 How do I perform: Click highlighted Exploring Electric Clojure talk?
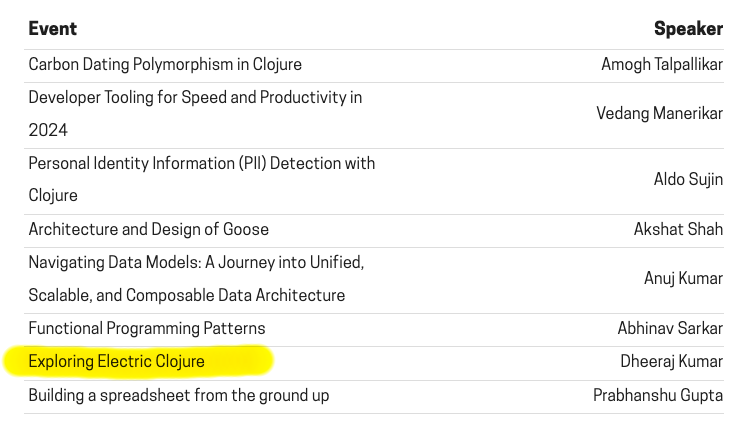pos(116,361)
